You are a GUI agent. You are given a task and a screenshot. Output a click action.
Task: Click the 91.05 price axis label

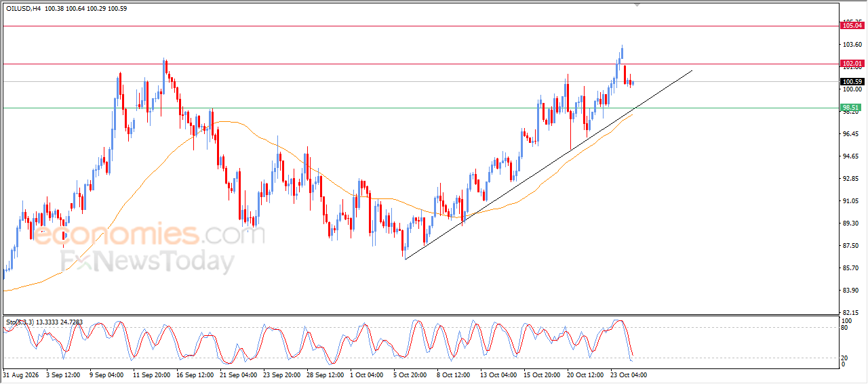click(x=850, y=201)
